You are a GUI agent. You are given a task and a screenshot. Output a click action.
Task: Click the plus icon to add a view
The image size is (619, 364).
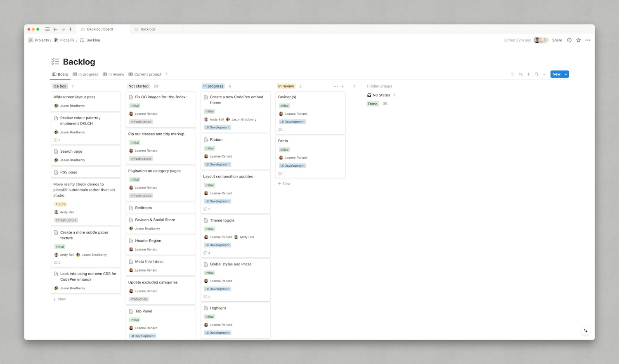[x=167, y=74]
